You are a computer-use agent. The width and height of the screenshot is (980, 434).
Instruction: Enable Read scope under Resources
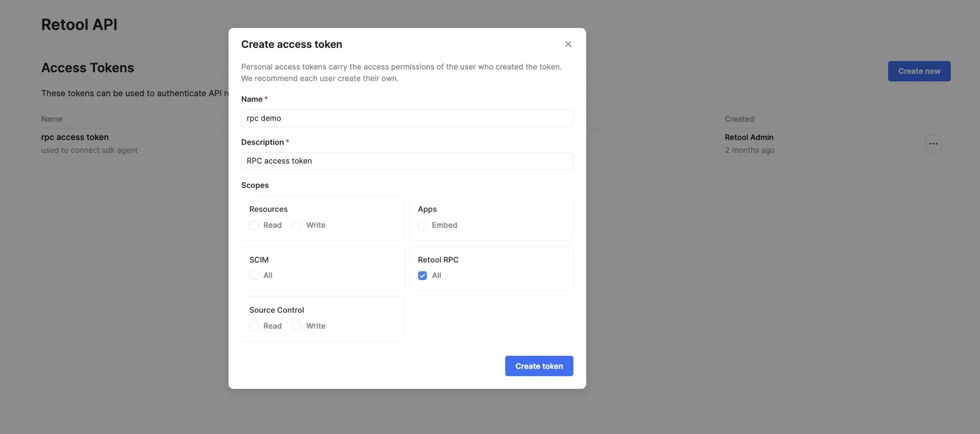pyautogui.click(x=254, y=225)
